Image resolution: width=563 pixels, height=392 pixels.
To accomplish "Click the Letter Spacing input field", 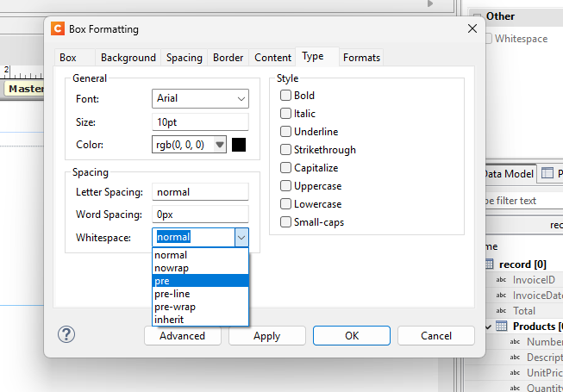I will click(x=200, y=192).
